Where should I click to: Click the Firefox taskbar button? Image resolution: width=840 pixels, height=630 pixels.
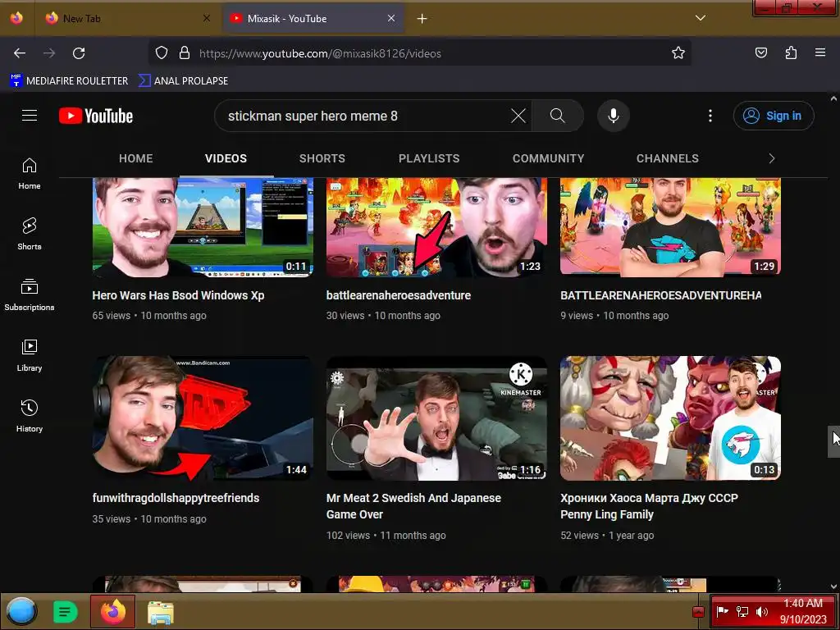112,611
